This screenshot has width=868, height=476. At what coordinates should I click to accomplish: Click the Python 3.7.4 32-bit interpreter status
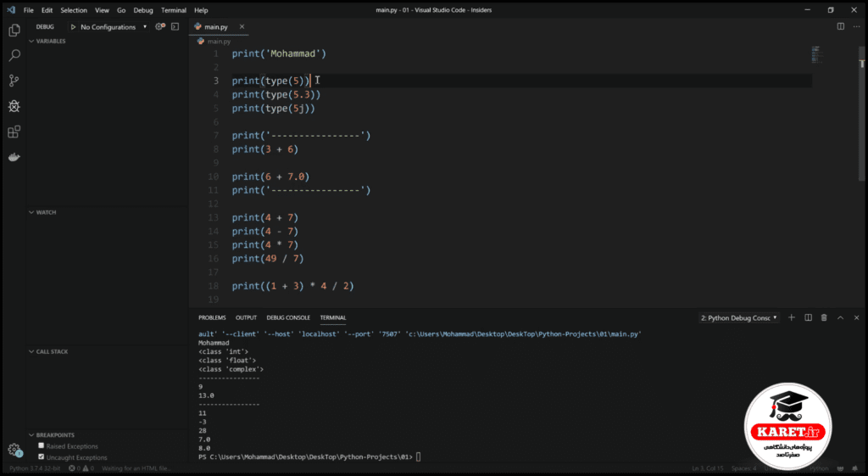tap(35, 468)
